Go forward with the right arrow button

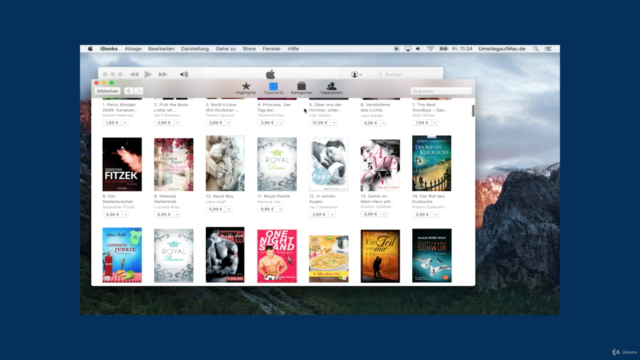click(x=138, y=91)
